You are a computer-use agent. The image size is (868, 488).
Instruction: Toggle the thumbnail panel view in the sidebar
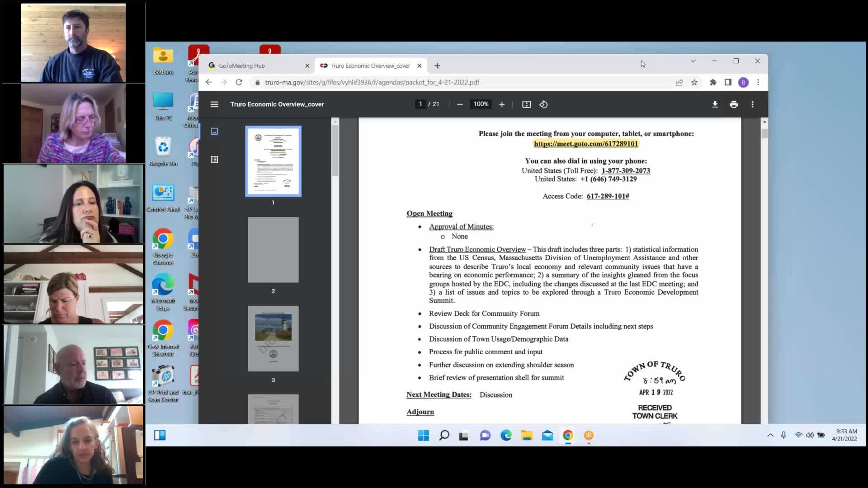click(214, 131)
